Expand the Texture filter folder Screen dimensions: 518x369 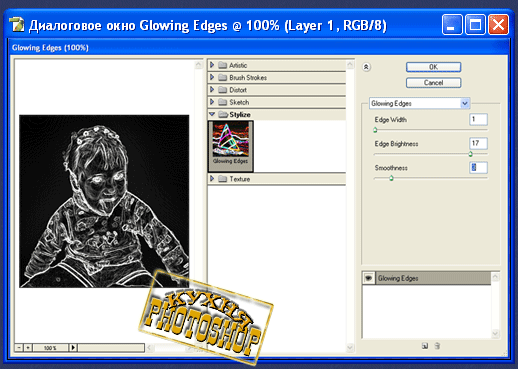click(212, 179)
